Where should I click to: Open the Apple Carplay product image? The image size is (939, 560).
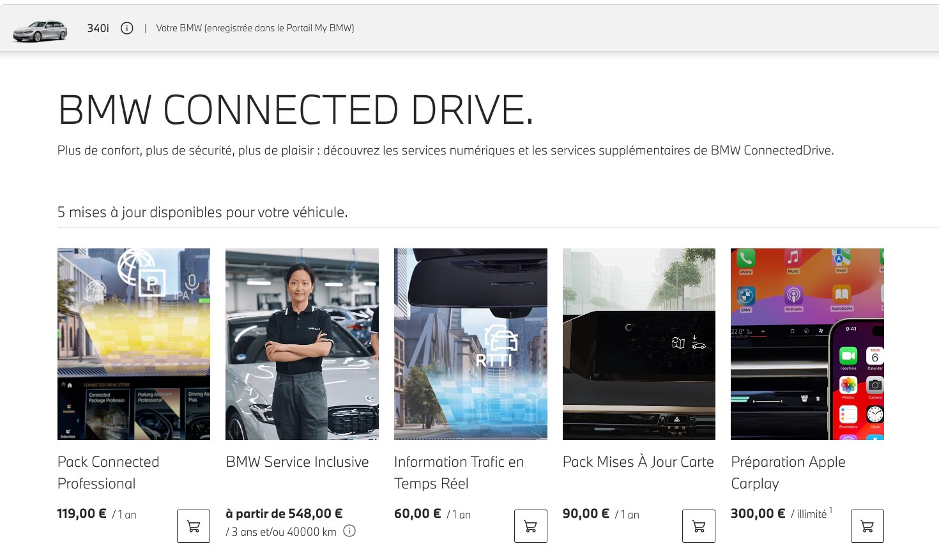tap(807, 344)
